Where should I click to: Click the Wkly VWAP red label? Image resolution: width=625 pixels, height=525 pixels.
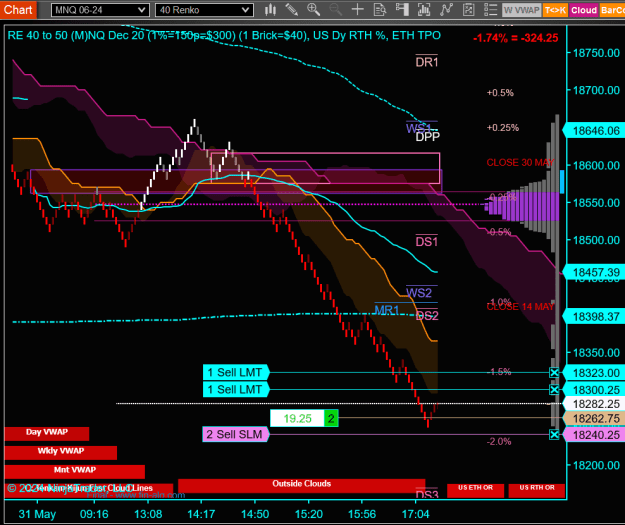coord(61,452)
